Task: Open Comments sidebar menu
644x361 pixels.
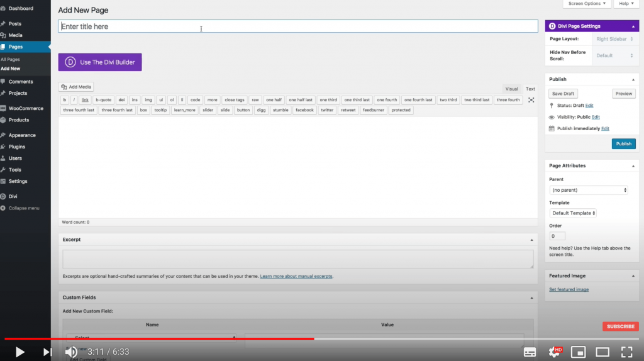Action: [x=21, y=82]
